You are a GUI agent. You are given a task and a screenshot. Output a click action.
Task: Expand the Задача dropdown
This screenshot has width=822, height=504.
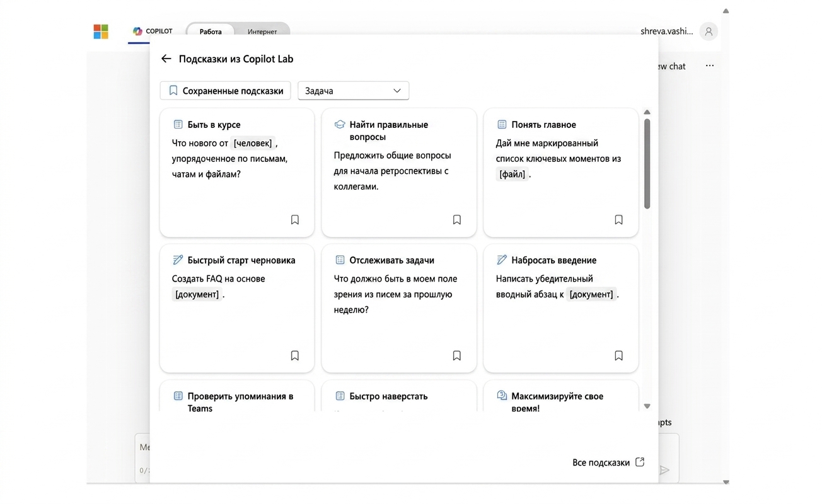point(353,91)
